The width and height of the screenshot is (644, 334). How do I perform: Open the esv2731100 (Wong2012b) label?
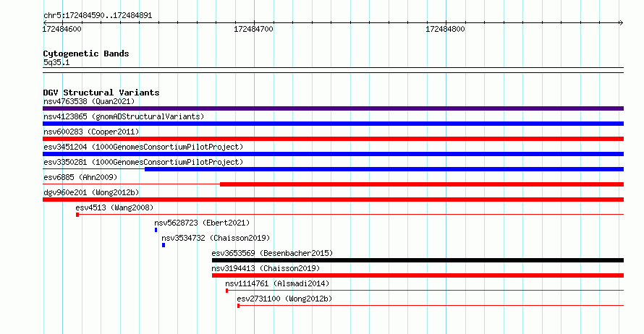click(x=284, y=299)
